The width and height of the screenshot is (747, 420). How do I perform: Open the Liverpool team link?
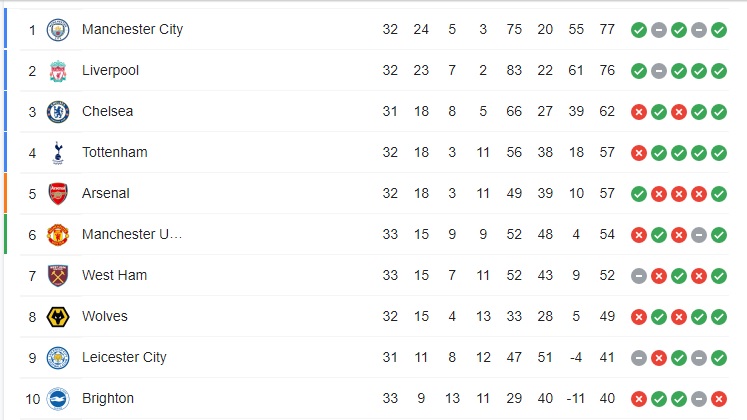pyautogui.click(x=111, y=70)
